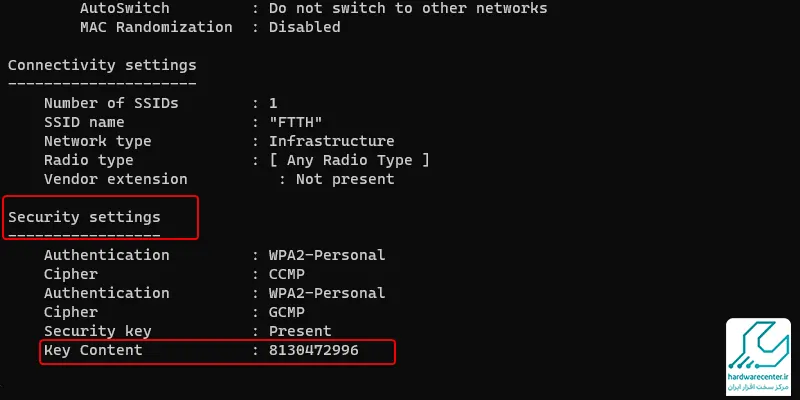Click the first WPA2-Personal authentication value
Screen dimensions: 800x400
[x=327, y=255]
